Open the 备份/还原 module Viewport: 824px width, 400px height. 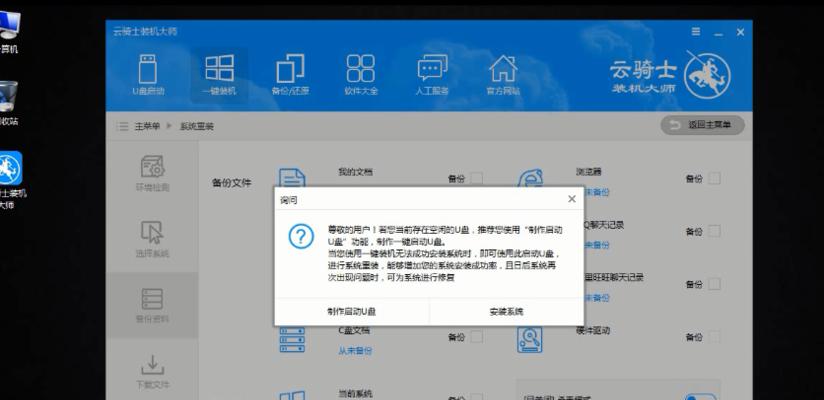[x=290, y=75]
